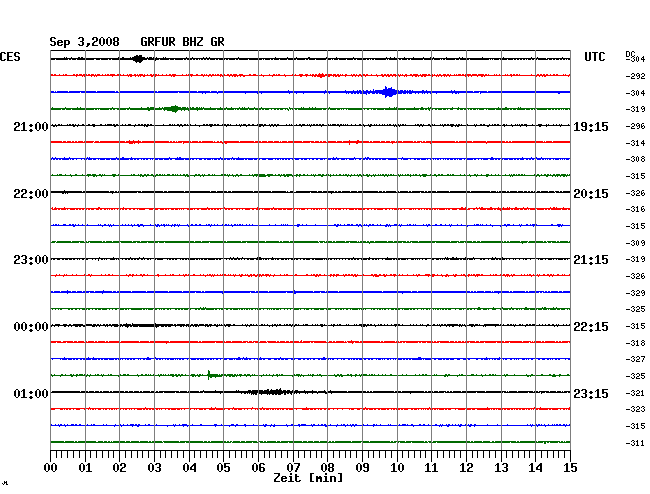Screen dimensions: 650x494
Task: Click the 22:15 UTC time label
Action: click(591, 327)
